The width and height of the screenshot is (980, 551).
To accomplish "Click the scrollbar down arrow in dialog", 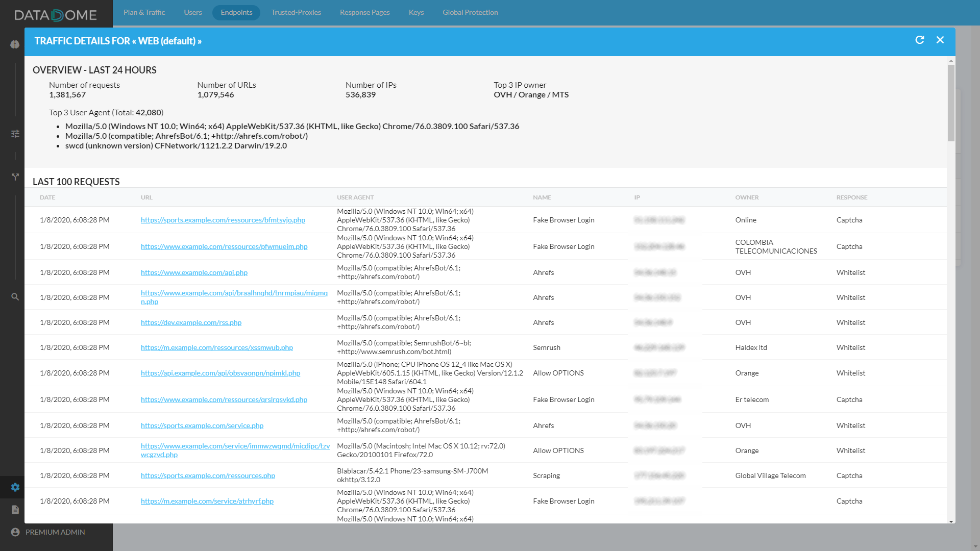I will pos(951,521).
